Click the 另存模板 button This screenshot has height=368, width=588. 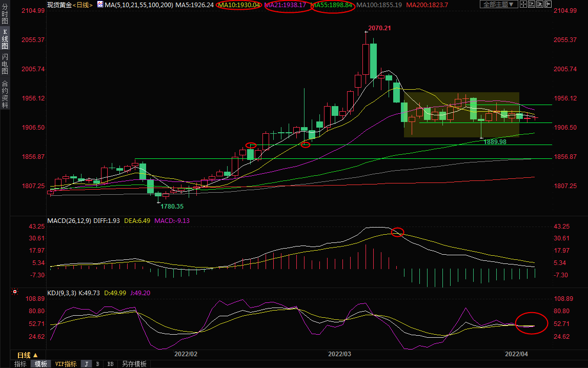tap(134, 364)
